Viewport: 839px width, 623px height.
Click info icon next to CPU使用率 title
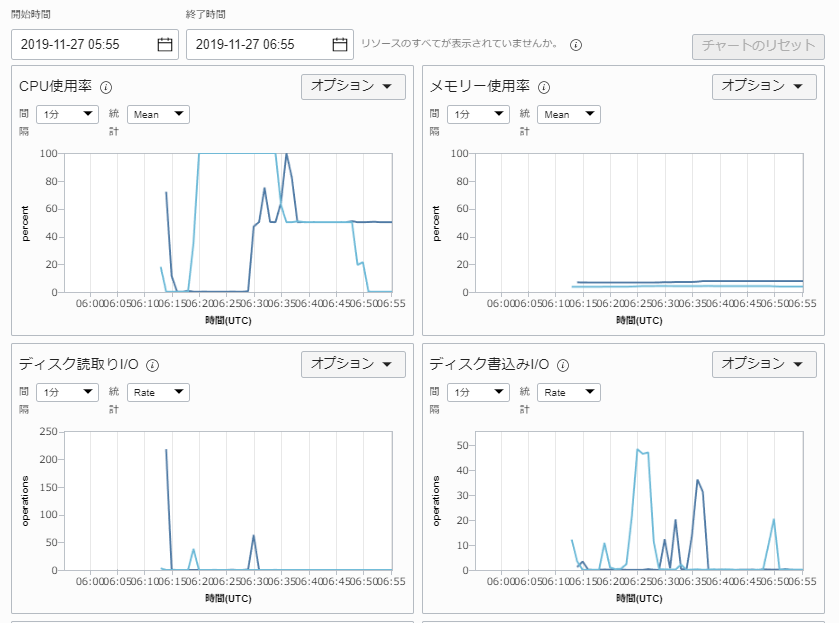click(106, 87)
